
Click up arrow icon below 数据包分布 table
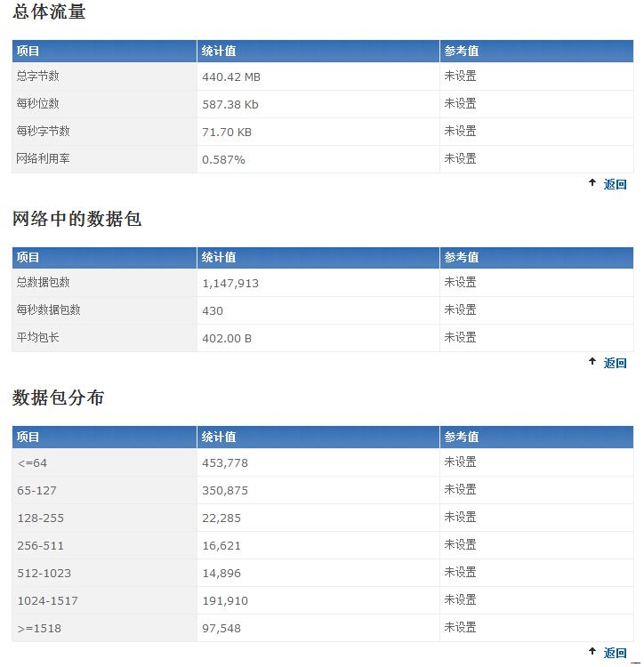592,652
